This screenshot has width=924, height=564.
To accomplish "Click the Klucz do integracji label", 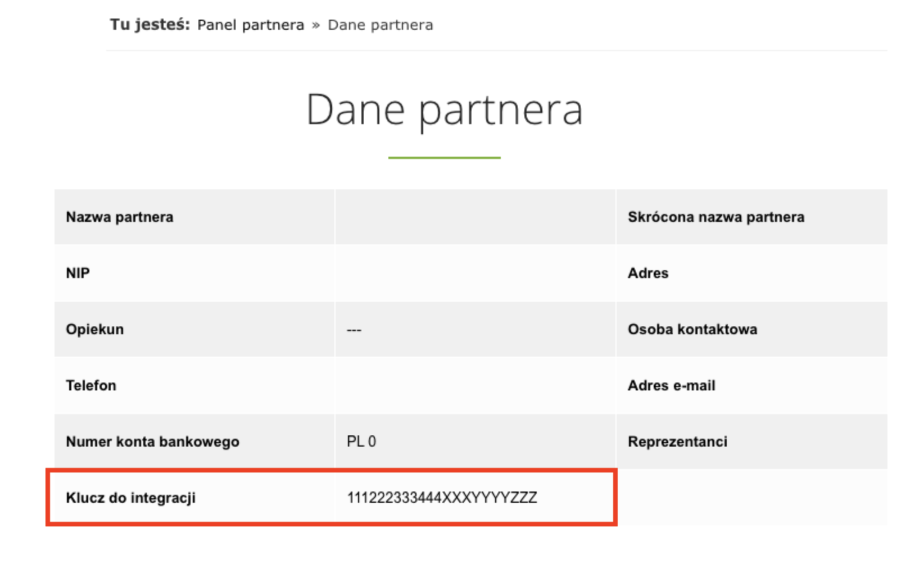I will pos(131,498).
